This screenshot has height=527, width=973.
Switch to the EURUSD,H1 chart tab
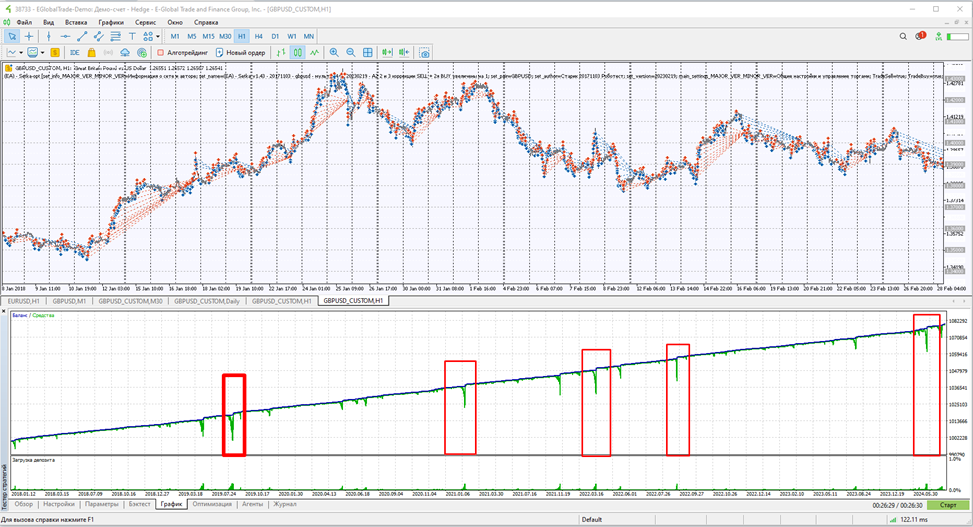tap(24, 301)
